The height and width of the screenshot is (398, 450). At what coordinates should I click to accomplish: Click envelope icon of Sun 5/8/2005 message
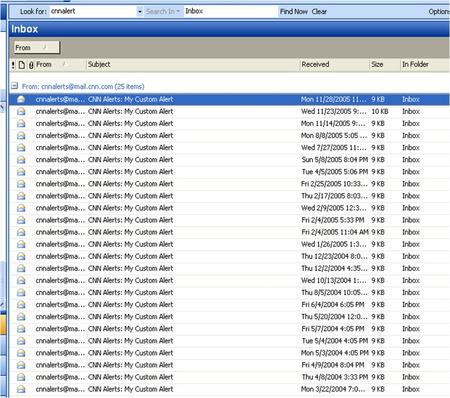21,160
